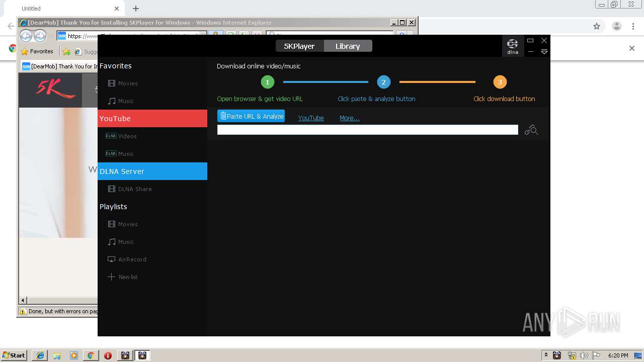
Task: Open the Windows Start menu
Action: click(x=14, y=355)
